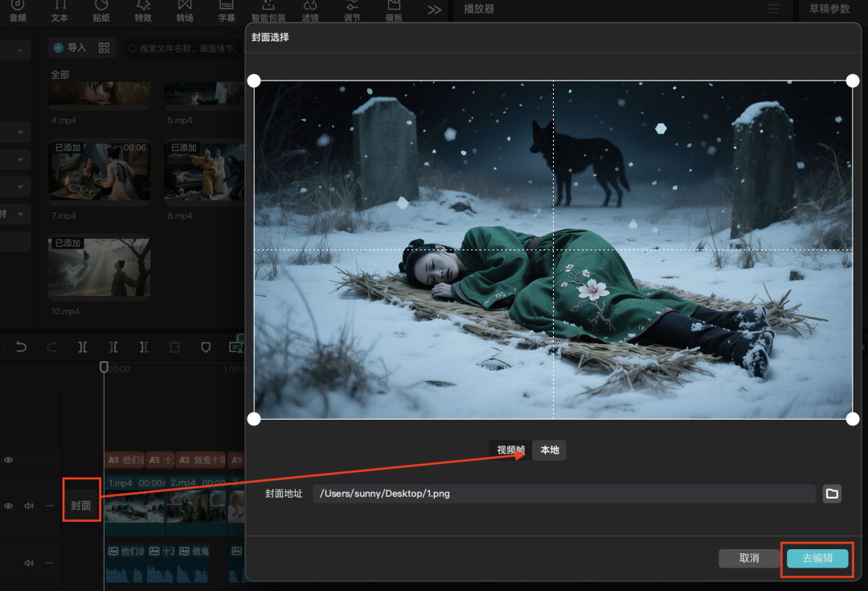Click the playhead marker on timeline ruler
This screenshot has height=591, width=868.
pyautogui.click(x=104, y=367)
